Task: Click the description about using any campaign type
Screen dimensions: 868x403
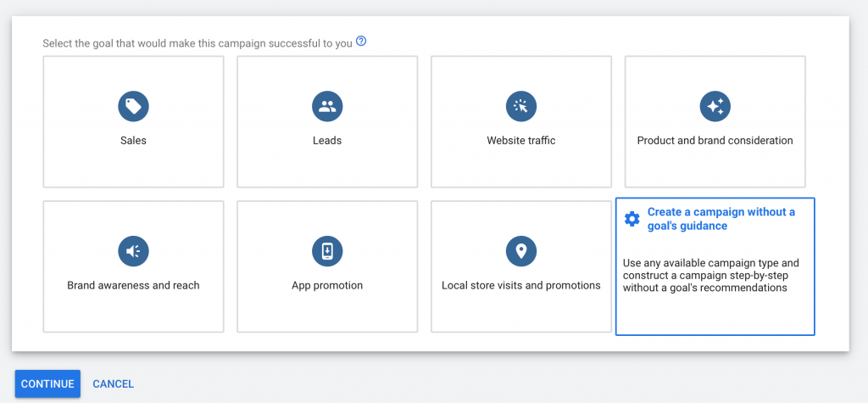Action: point(711,275)
